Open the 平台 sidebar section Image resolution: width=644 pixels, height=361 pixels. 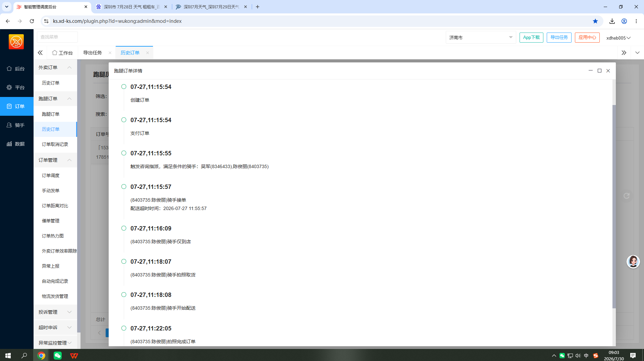click(16, 87)
